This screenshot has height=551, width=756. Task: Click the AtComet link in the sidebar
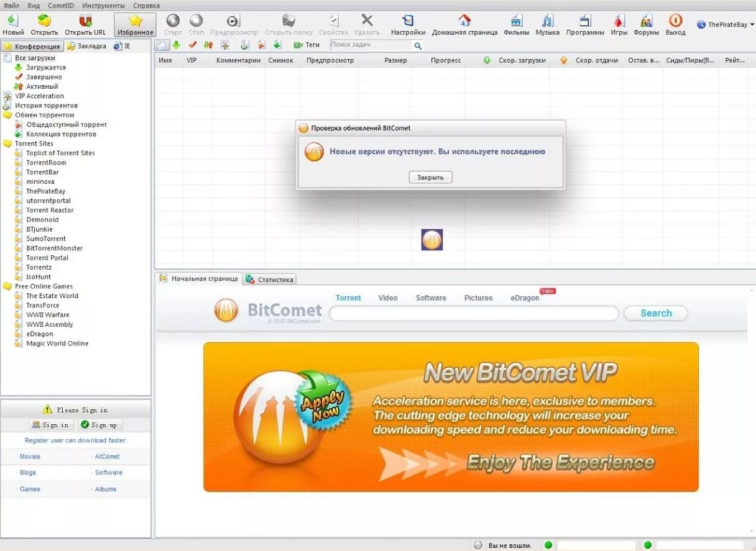pos(107,457)
